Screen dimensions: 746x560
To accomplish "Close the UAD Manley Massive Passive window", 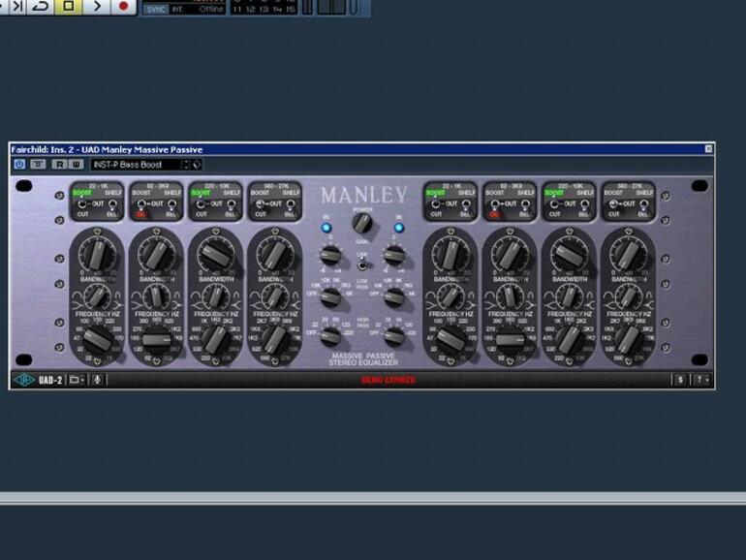I will pos(708,149).
